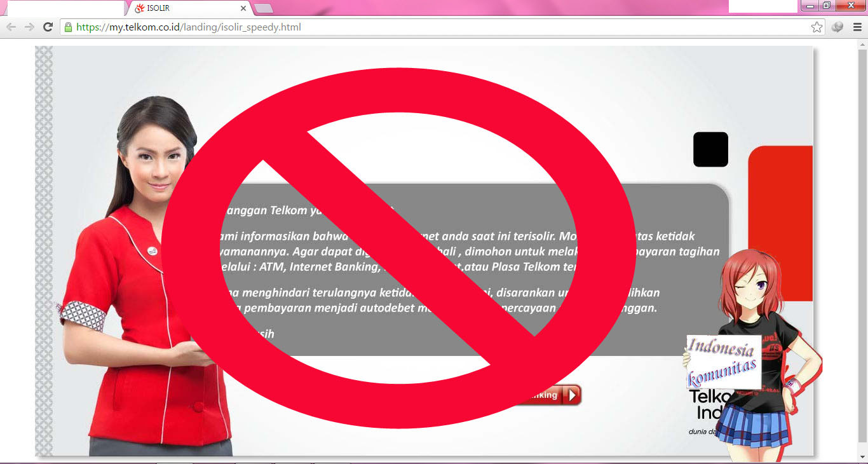Bookmark this page with the star icon
868x464 pixels.
click(817, 27)
